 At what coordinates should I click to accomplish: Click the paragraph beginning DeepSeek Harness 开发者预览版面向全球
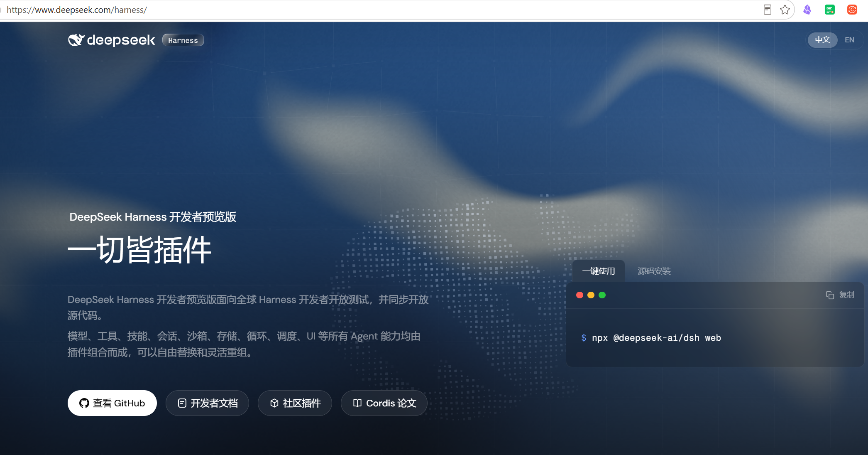pos(248,307)
